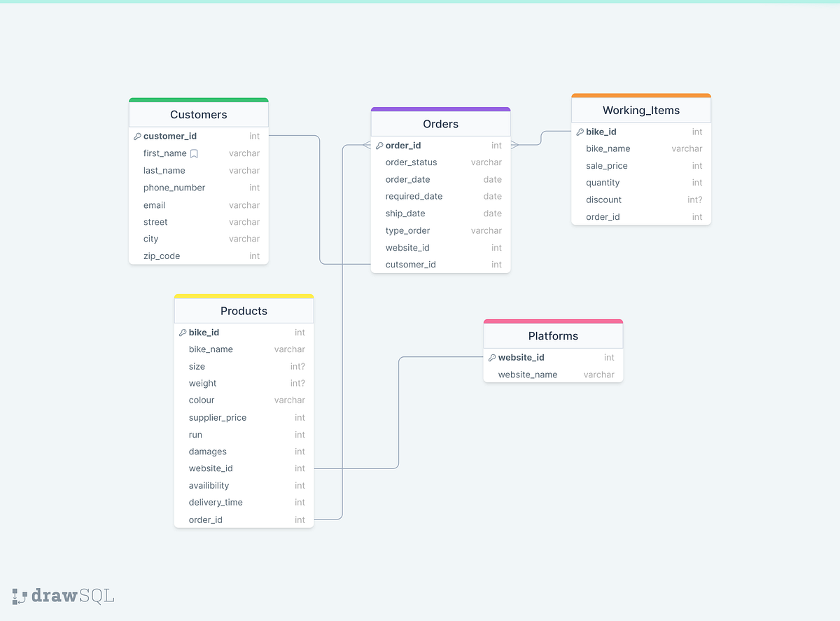Click the key icon beside bike_id in Products
This screenshot has height=621, width=840.
tap(183, 332)
